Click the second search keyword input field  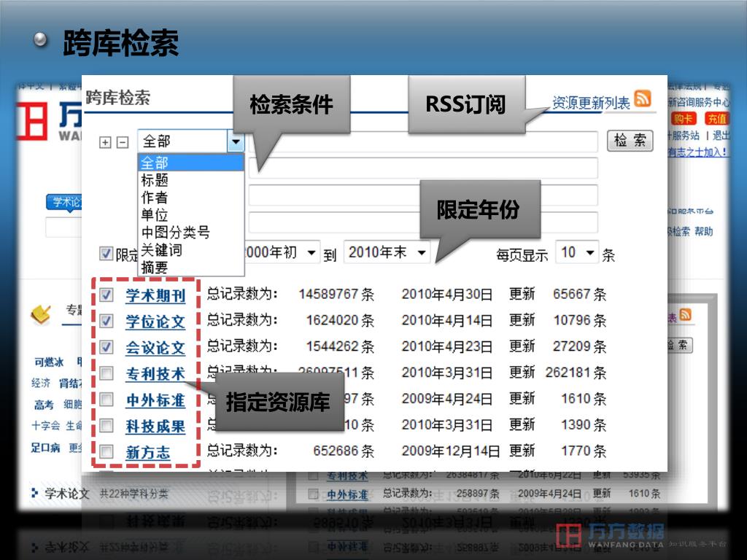pos(423,168)
